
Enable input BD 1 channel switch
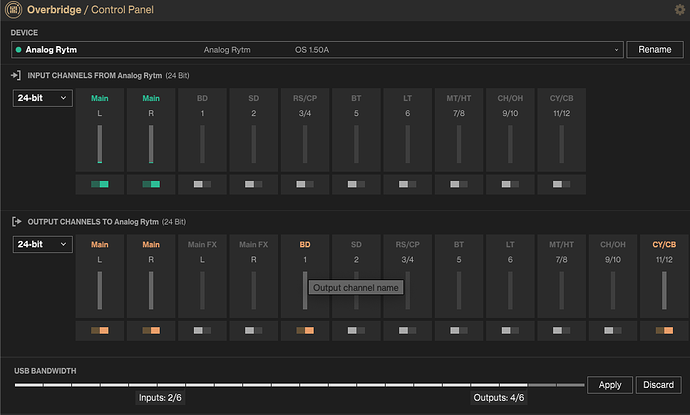click(x=202, y=184)
